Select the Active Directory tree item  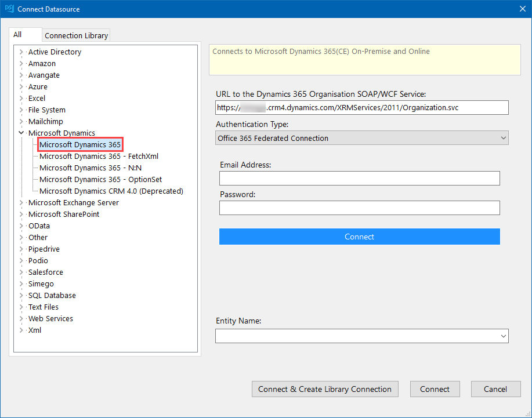[55, 52]
